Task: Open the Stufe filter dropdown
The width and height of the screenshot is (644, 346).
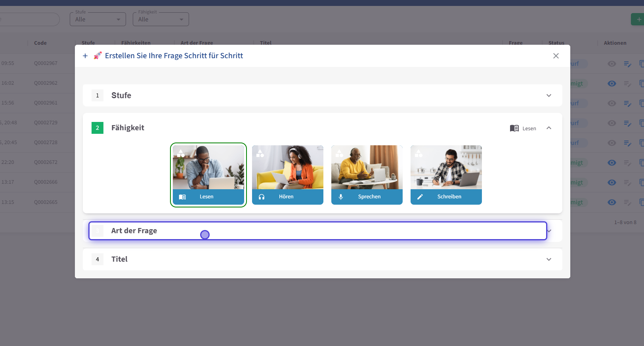Action: pos(98,19)
